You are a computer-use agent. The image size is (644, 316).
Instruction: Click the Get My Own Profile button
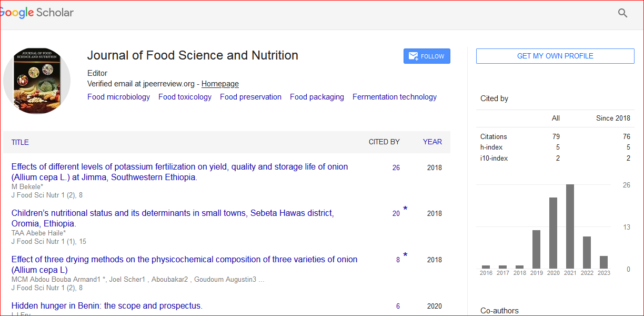pyautogui.click(x=555, y=56)
